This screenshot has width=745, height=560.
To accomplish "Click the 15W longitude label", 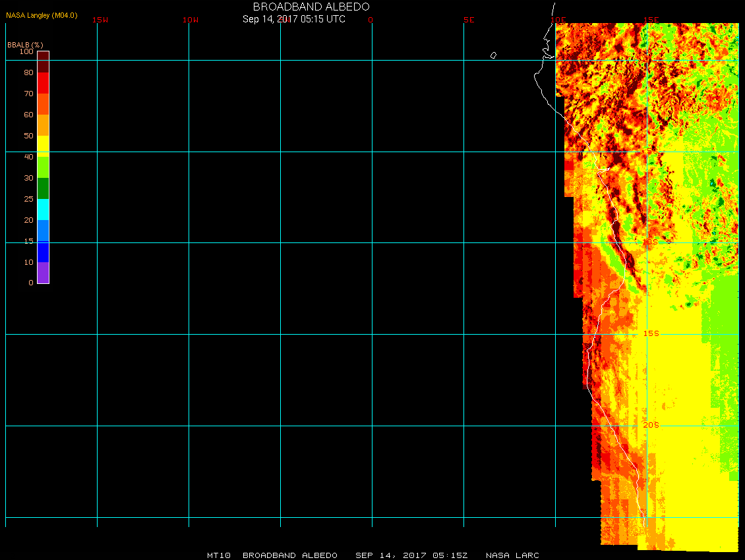I will tap(100, 20).
